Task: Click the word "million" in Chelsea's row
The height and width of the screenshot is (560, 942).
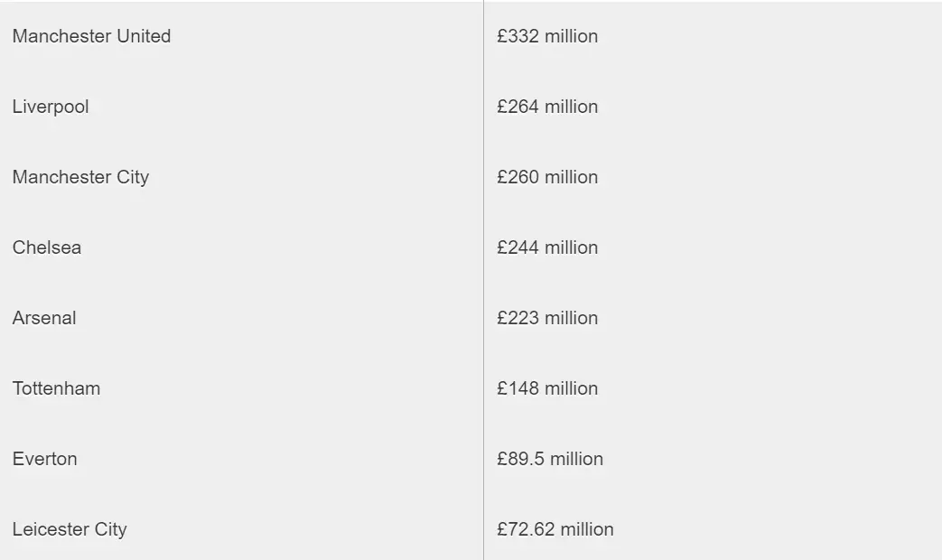Action: (x=571, y=247)
